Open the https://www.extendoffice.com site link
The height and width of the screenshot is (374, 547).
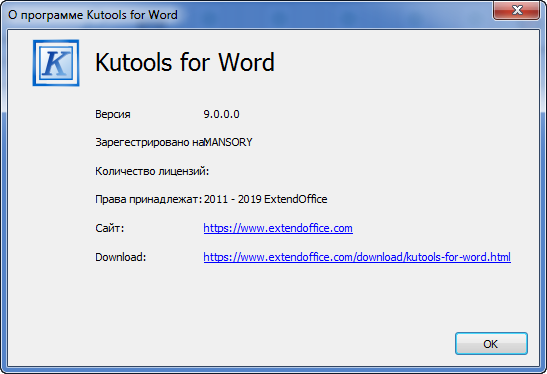(278, 228)
